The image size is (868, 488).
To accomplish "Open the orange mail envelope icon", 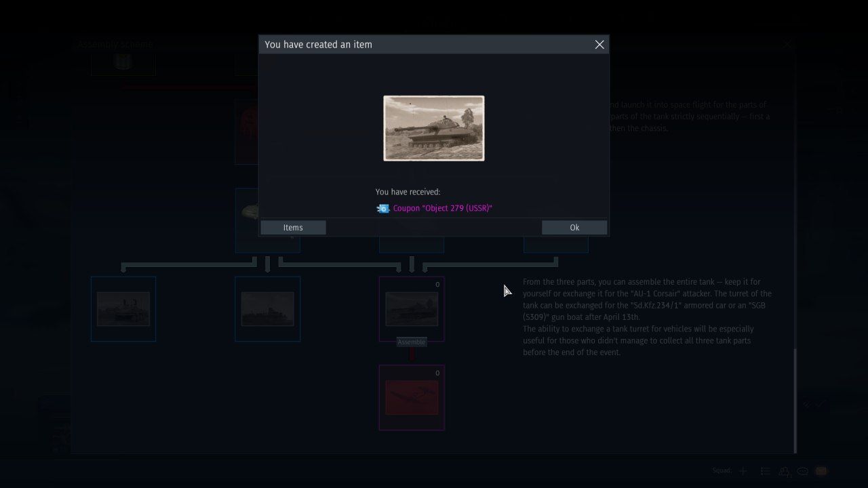I will click(x=821, y=471).
